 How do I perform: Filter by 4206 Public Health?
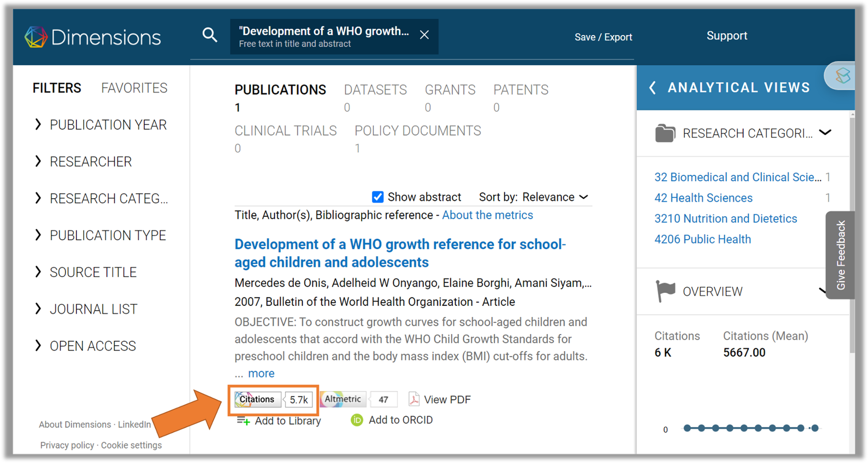[703, 239]
